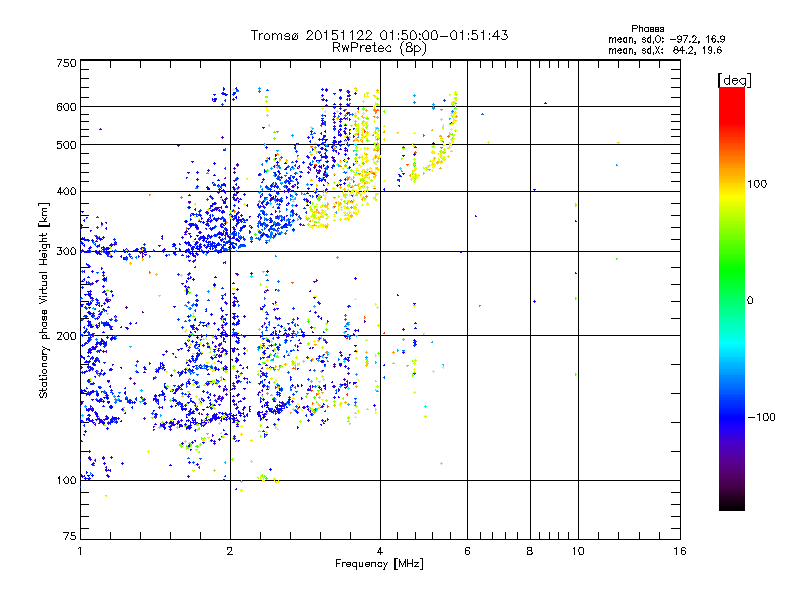
Task: Click the '10' x-axis tick label
Action: [578, 551]
